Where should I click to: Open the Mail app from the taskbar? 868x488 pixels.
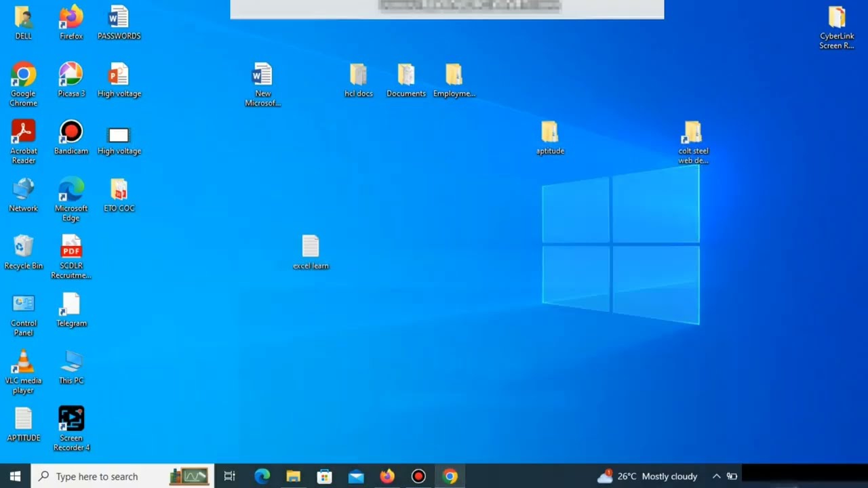coord(356,476)
